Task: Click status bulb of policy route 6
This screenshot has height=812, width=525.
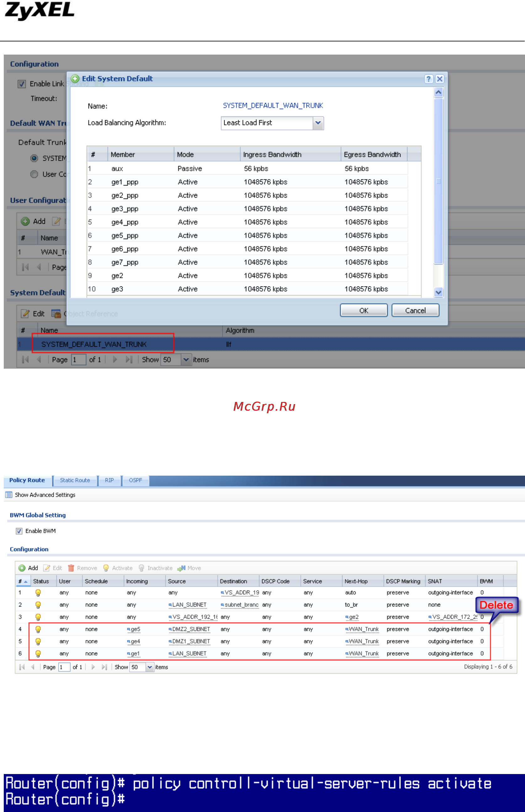Action: click(38, 654)
